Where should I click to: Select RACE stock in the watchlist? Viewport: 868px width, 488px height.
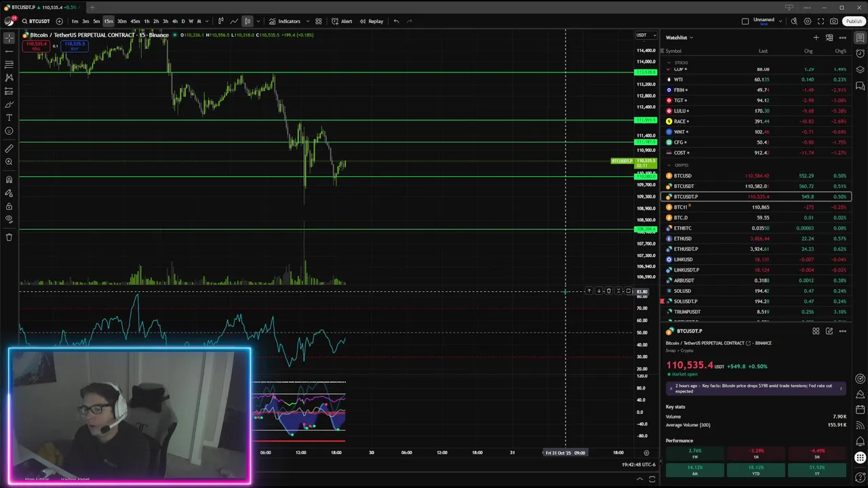click(755, 121)
